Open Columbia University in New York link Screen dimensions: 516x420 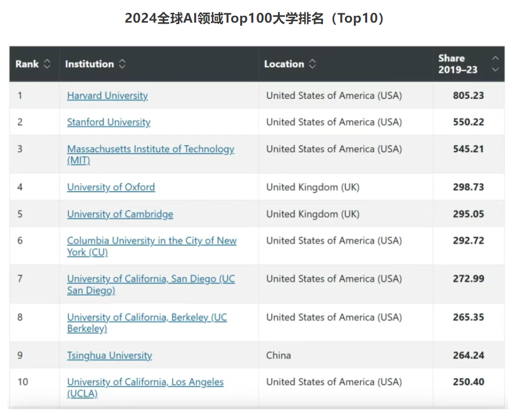pyautogui.click(x=152, y=246)
